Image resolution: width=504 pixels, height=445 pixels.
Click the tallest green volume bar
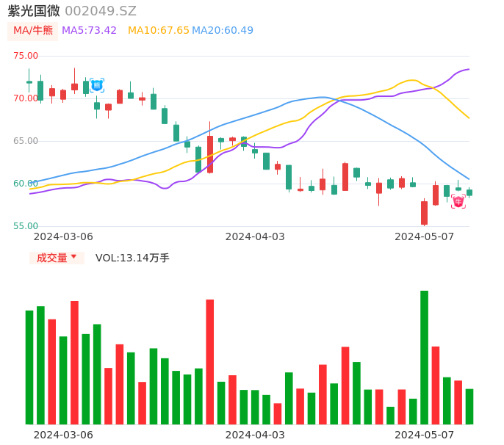(424, 357)
